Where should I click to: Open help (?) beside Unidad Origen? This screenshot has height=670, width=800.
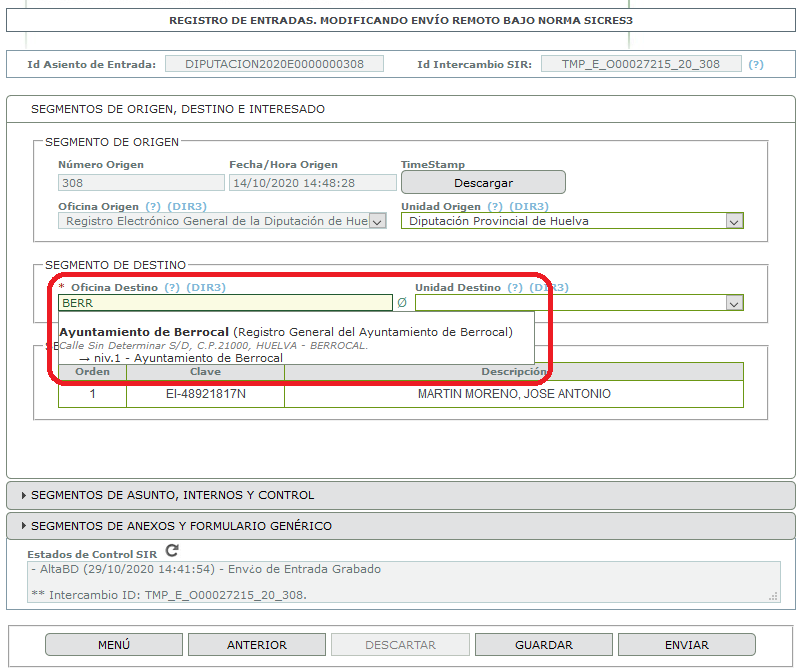point(495,207)
